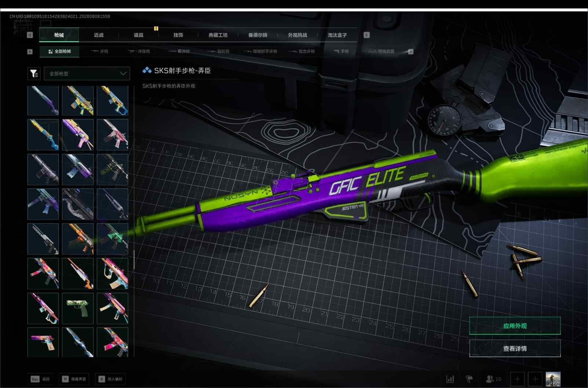Open the statistics bar chart icon
Image resolution: width=588 pixels, height=388 pixels.
click(450, 379)
